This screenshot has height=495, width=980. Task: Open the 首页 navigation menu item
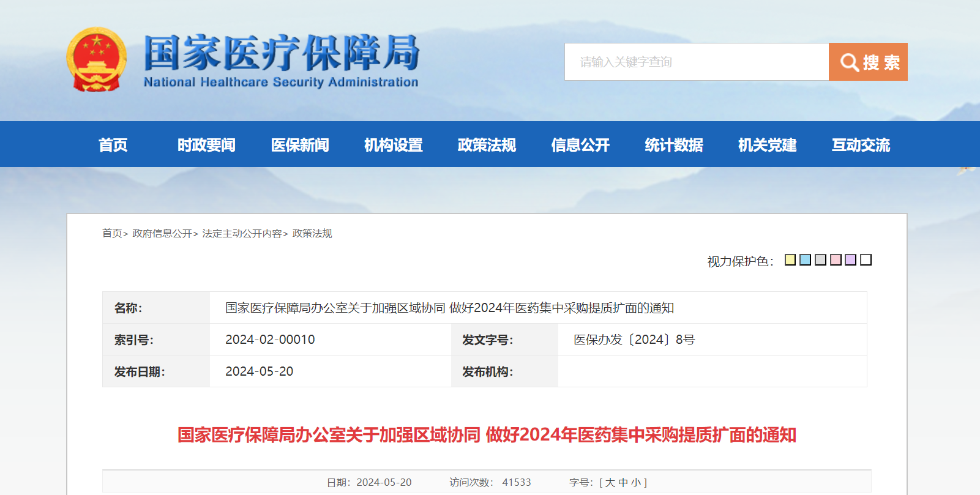coord(113,145)
